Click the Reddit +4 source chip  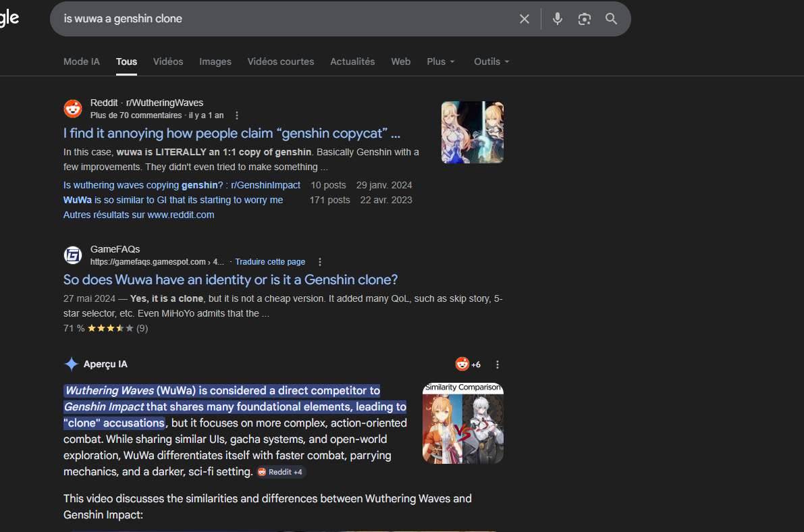click(281, 472)
